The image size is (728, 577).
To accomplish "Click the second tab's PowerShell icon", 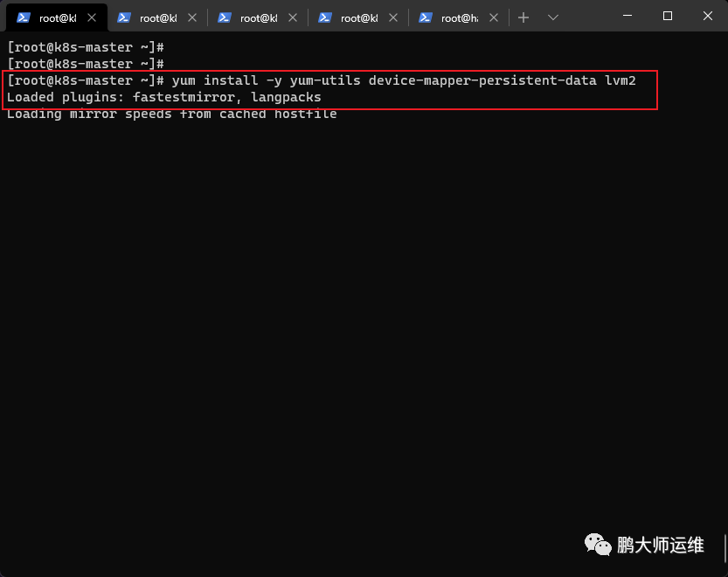I will click(124, 17).
